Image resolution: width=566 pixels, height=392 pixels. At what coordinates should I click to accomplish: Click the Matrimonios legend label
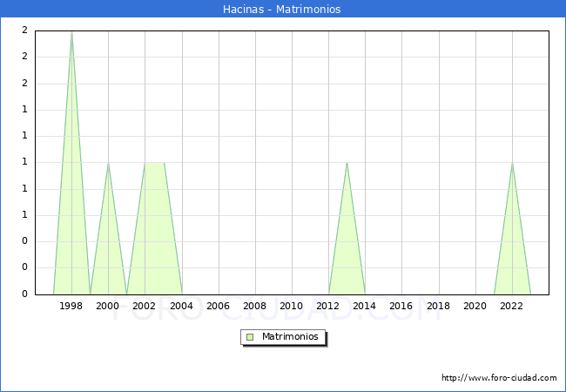click(290, 336)
